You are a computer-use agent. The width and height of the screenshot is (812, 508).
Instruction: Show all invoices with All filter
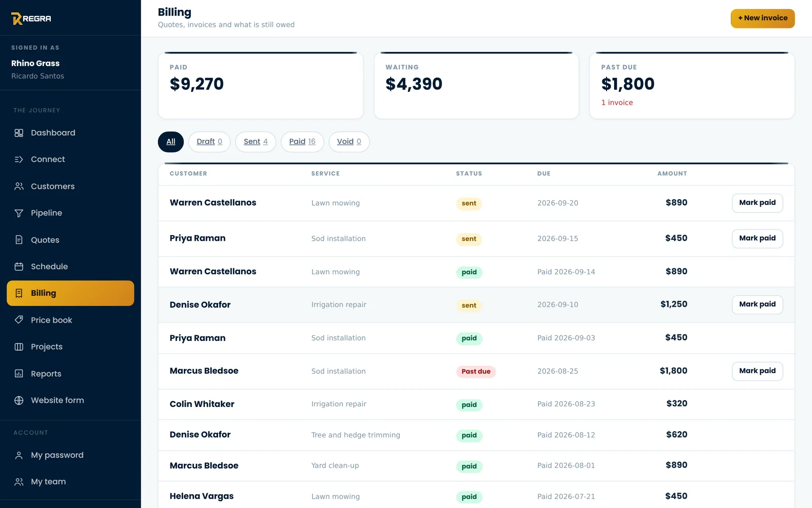tap(171, 142)
